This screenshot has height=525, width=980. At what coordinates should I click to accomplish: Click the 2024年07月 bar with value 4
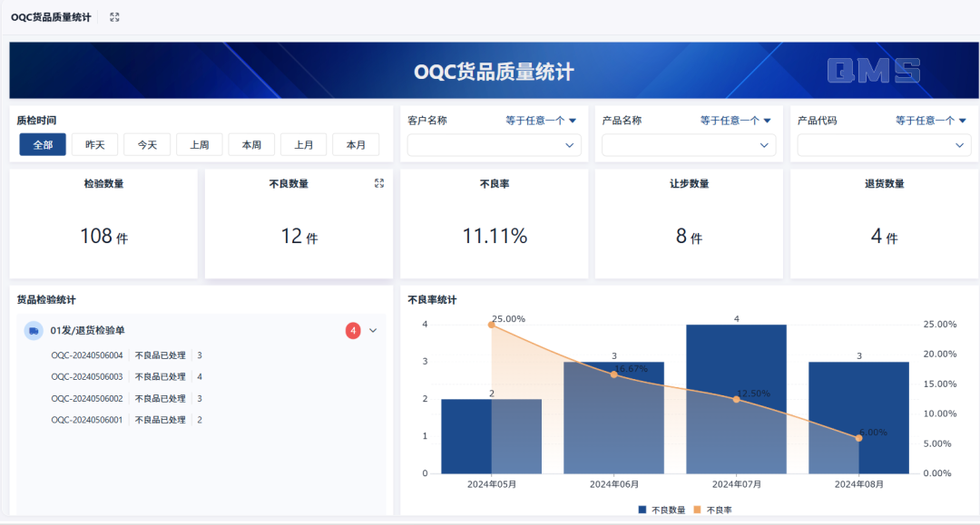[x=736, y=399]
